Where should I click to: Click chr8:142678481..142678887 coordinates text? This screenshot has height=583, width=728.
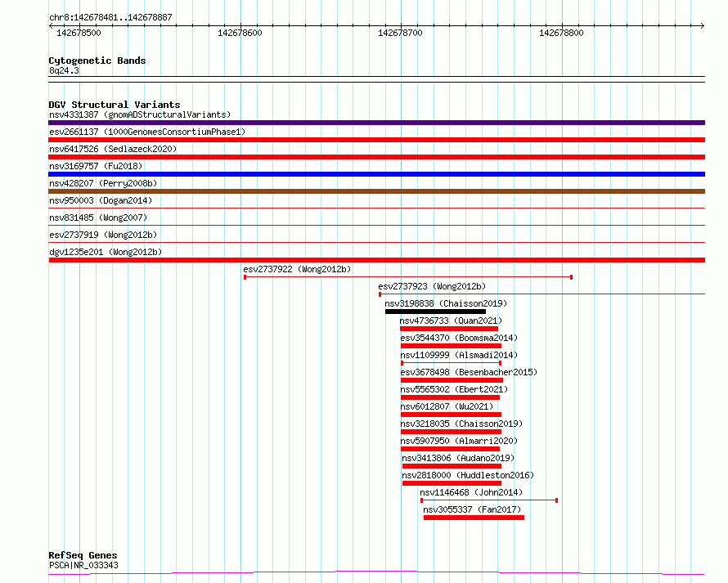point(110,18)
